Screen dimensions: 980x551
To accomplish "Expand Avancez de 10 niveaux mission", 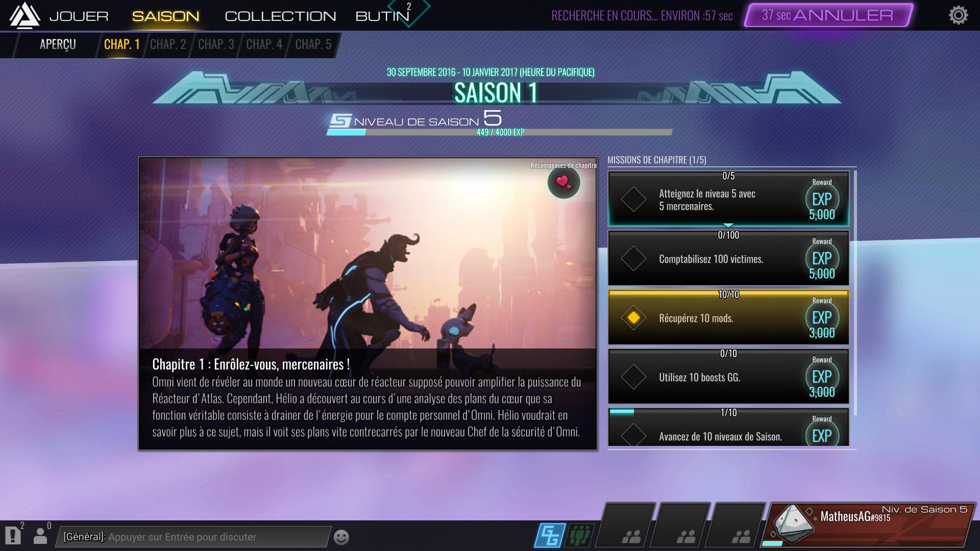I will tap(728, 428).
